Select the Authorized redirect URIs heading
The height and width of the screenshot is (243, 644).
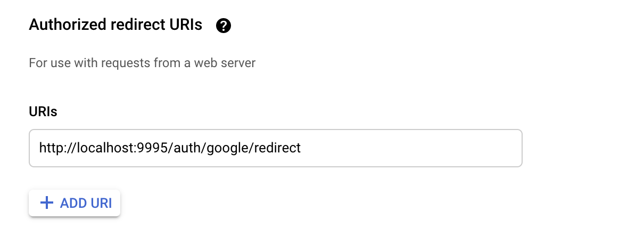pyautogui.click(x=115, y=25)
